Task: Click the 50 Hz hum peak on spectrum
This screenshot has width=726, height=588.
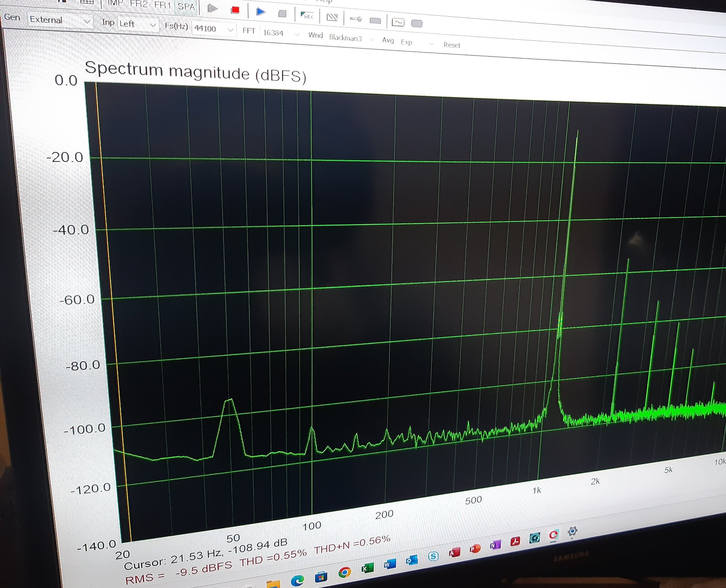Action: click(x=229, y=401)
